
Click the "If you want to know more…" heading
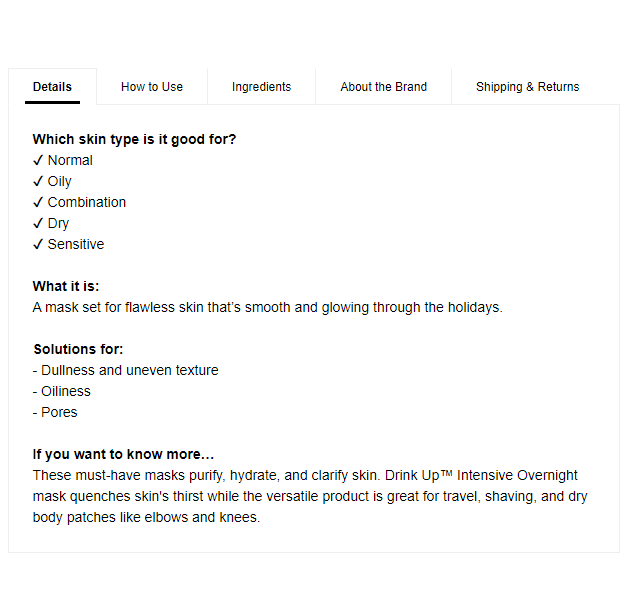[123, 454]
